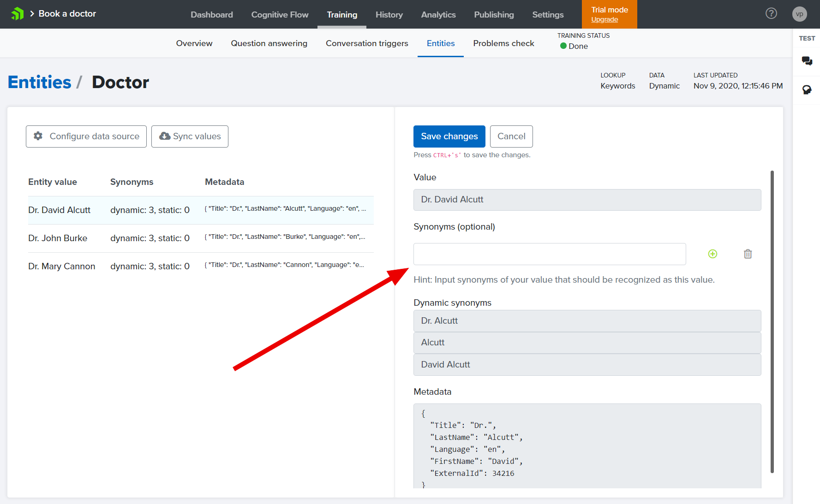The width and height of the screenshot is (820, 504).
Task: Click the Dynamic data value
Action: [x=664, y=86]
